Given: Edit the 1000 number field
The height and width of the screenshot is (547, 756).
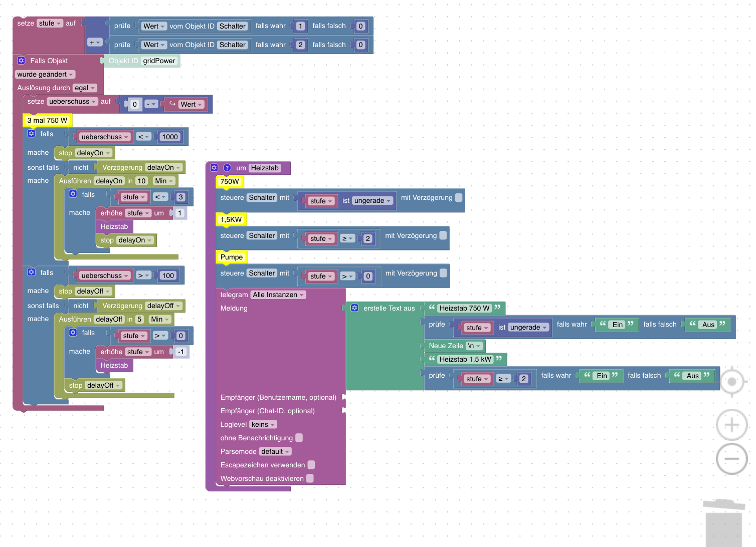Looking at the screenshot, I should (170, 137).
